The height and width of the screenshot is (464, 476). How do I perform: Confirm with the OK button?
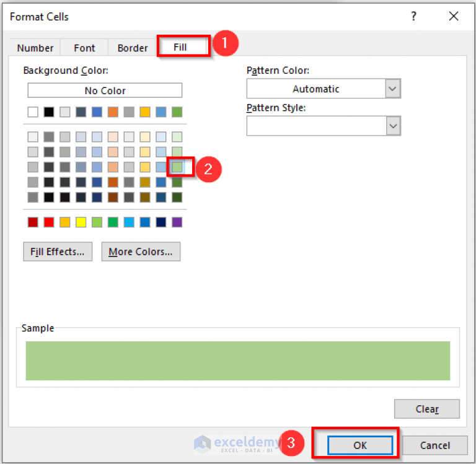point(360,445)
